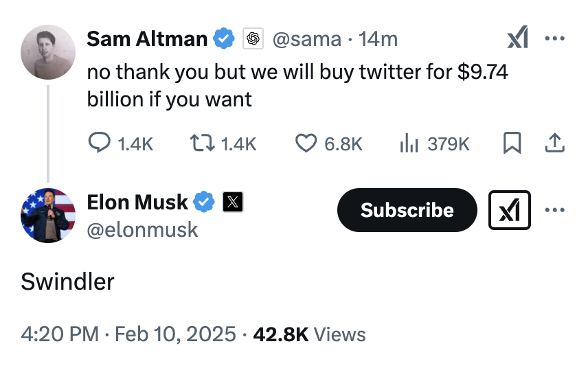View analytics via the 379K views icon

(409, 143)
